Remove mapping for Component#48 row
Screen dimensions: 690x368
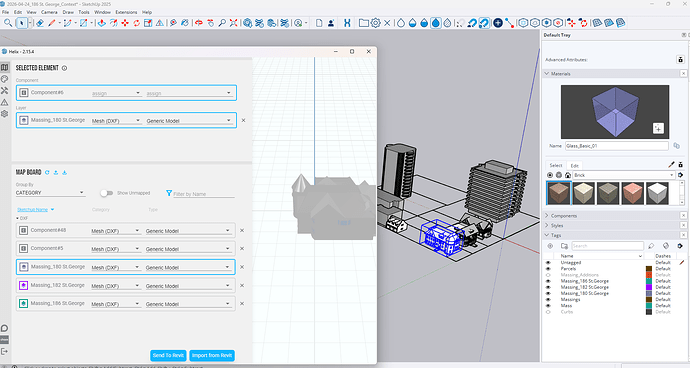[242, 230]
